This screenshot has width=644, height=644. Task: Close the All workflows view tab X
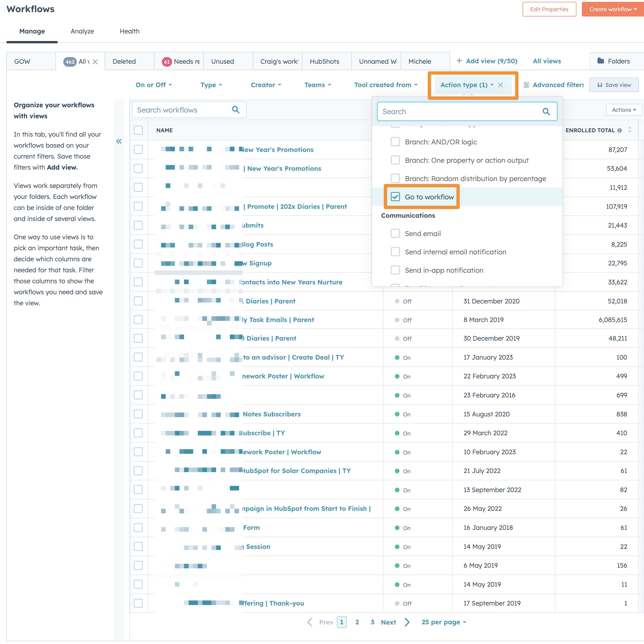95,62
